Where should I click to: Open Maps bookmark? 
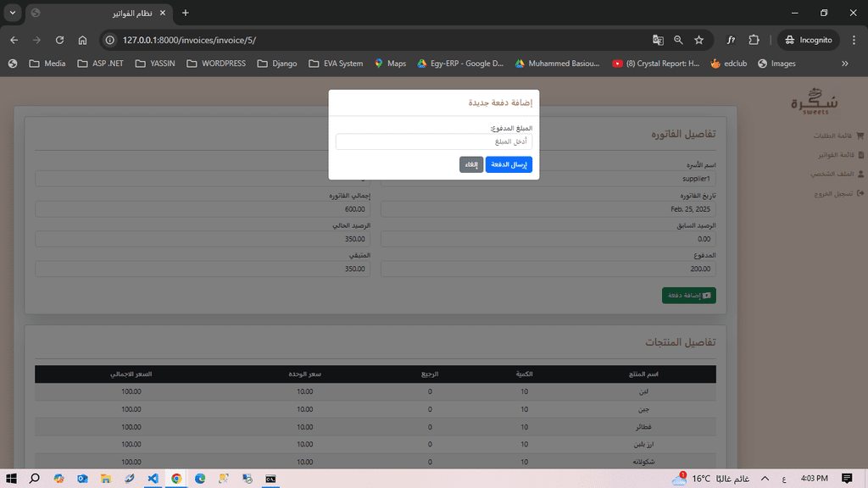click(390, 64)
